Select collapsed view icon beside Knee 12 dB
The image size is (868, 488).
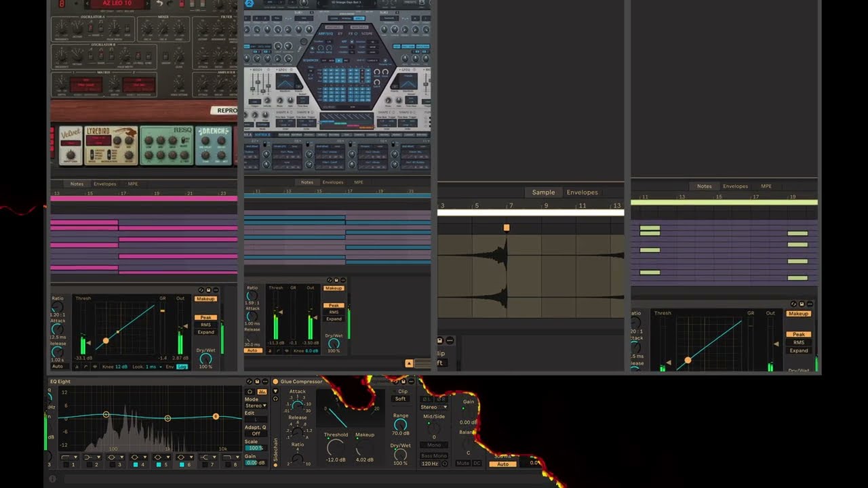[x=77, y=367]
